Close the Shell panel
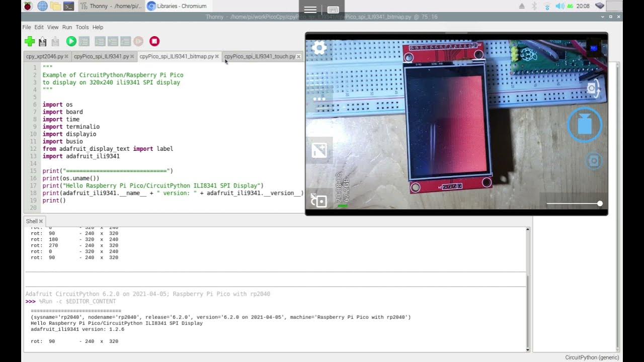 (x=41, y=221)
